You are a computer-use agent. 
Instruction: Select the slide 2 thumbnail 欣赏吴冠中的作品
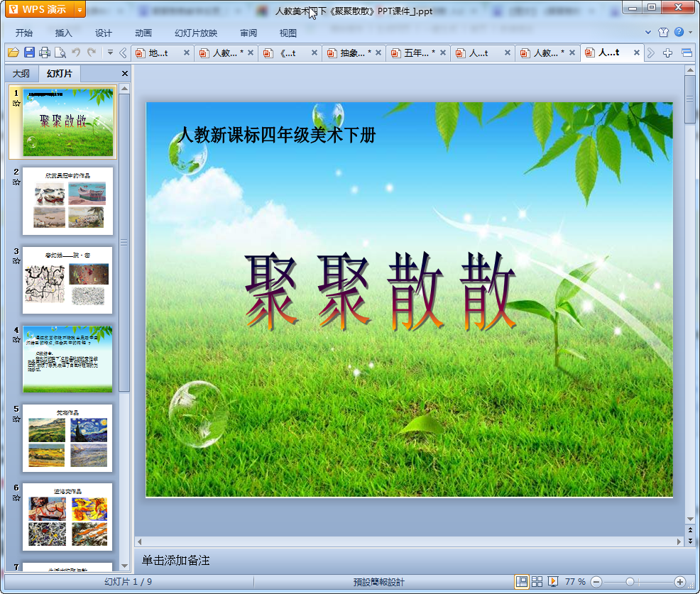click(x=68, y=202)
